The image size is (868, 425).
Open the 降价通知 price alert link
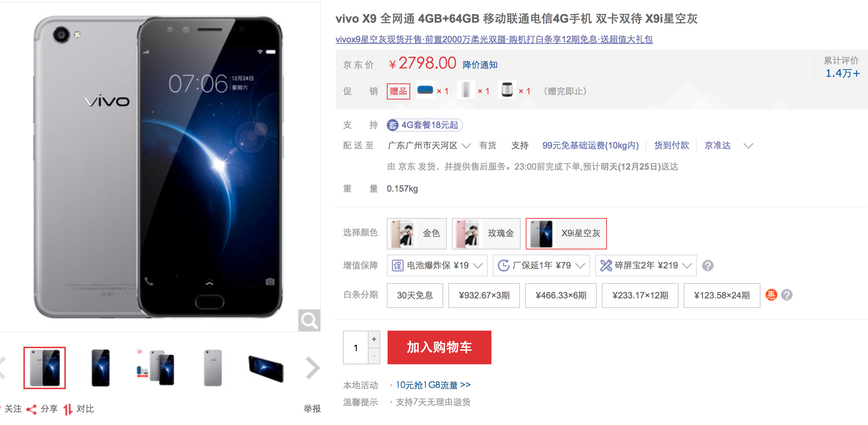[x=480, y=65]
